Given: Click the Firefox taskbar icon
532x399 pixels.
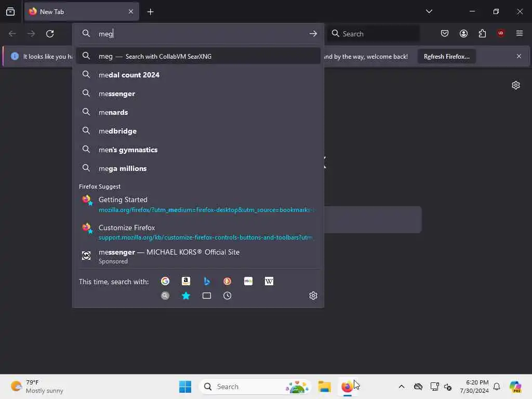Looking at the screenshot, I should tap(347, 387).
